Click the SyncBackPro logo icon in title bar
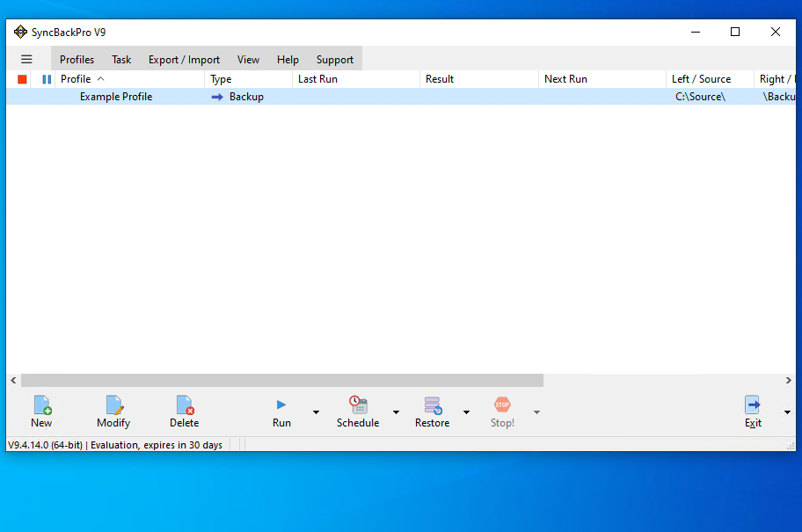This screenshot has height=532, width=802. coord(20,32)
